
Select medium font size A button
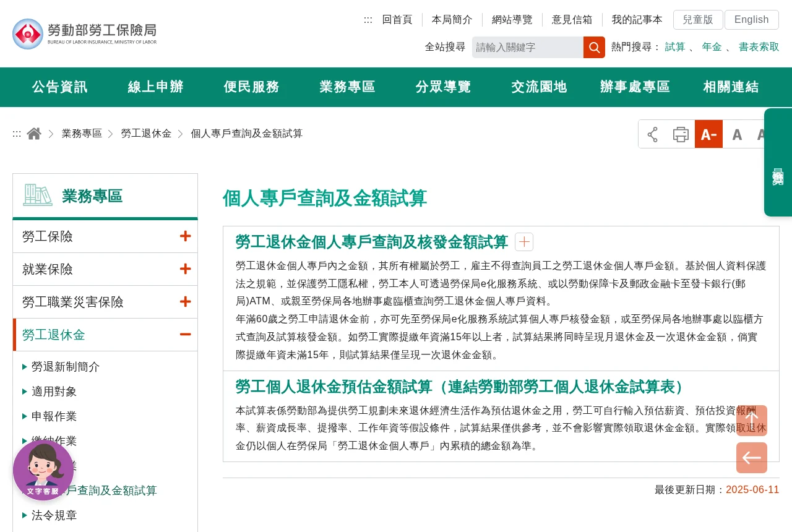pyautogui.click(x=737, y=134)
